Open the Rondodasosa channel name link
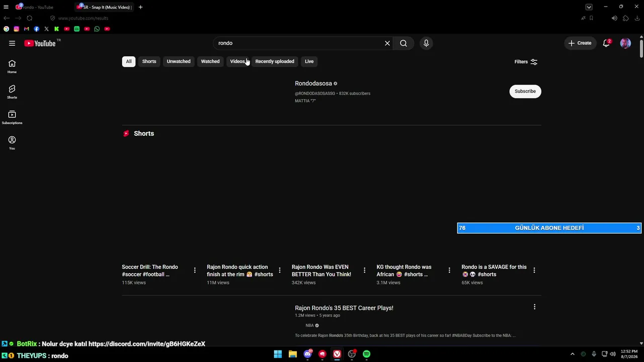The height and width of the screenshot is (362, 644). tap(313, 83)
